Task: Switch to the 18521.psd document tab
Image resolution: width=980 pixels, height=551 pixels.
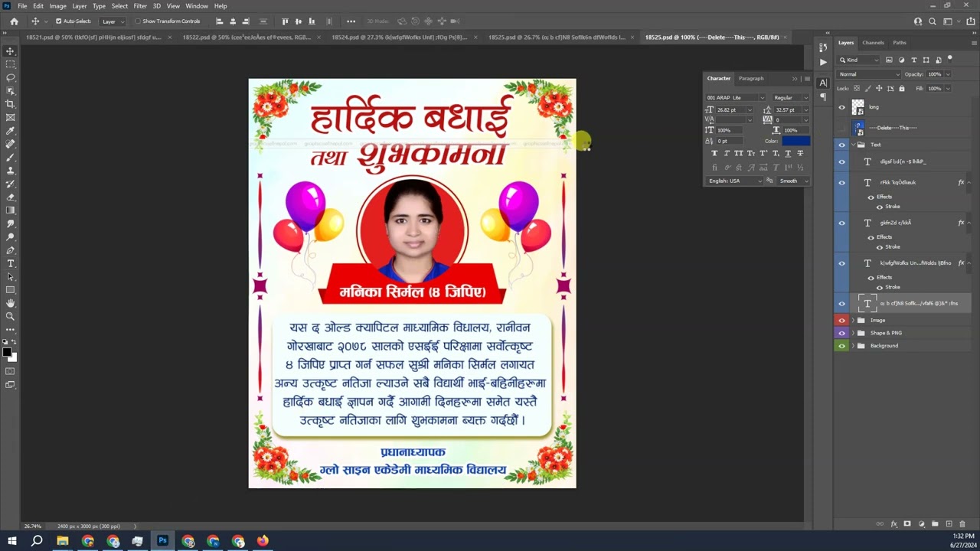Action: click(93, 37)
